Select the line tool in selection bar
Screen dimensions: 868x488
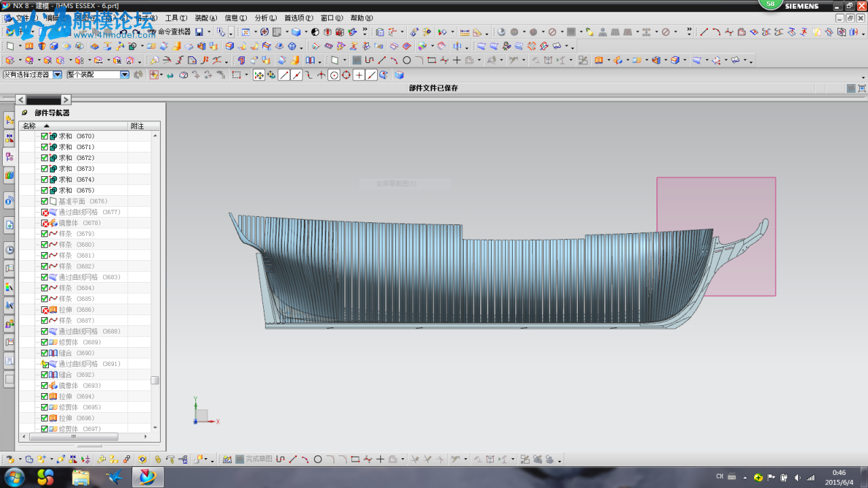click(284, 75)
